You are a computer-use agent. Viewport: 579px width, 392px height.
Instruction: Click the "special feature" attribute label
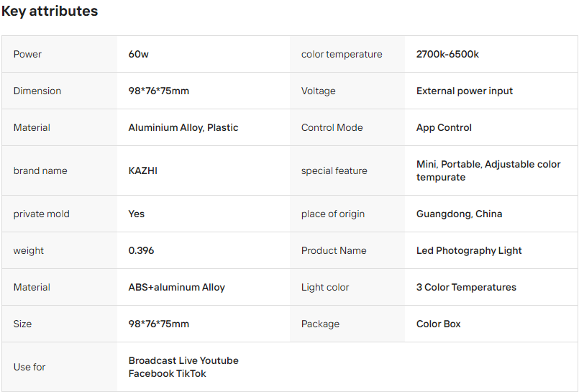coord(334,170)
